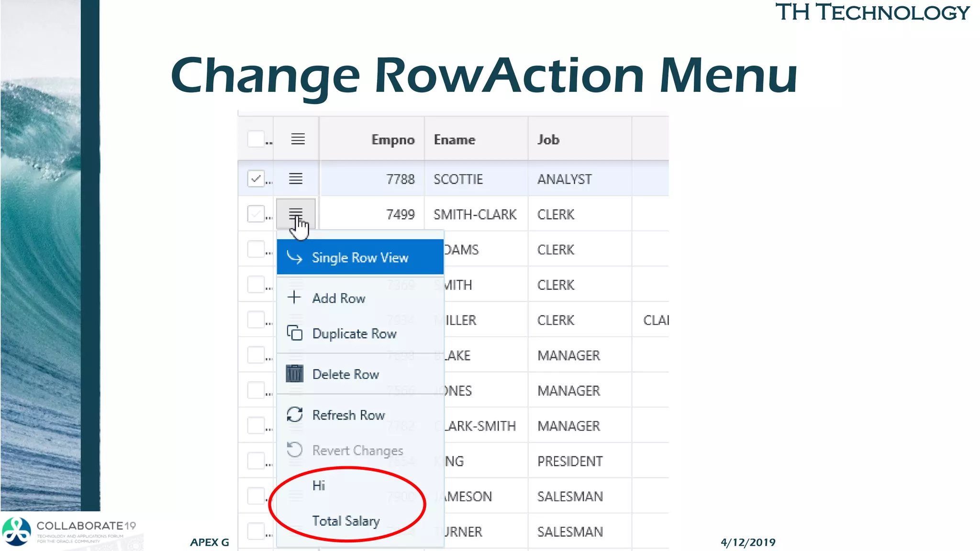Open row actions menu for SCOTTIE row

coord(296,179)
